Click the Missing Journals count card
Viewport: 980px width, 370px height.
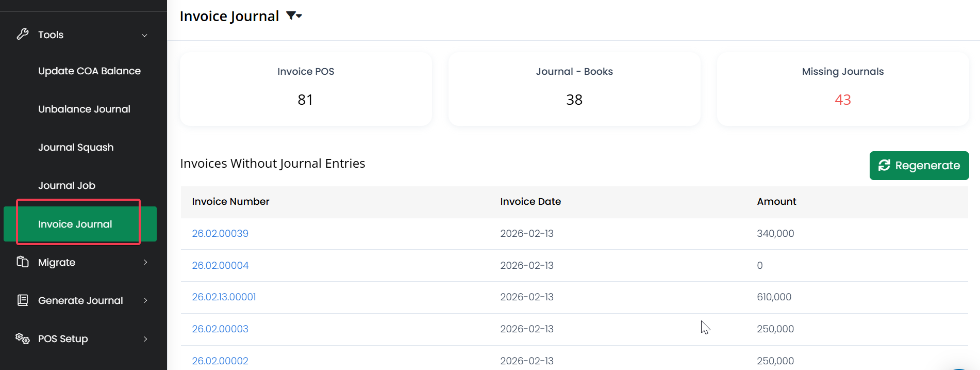(x=842, y=89)
